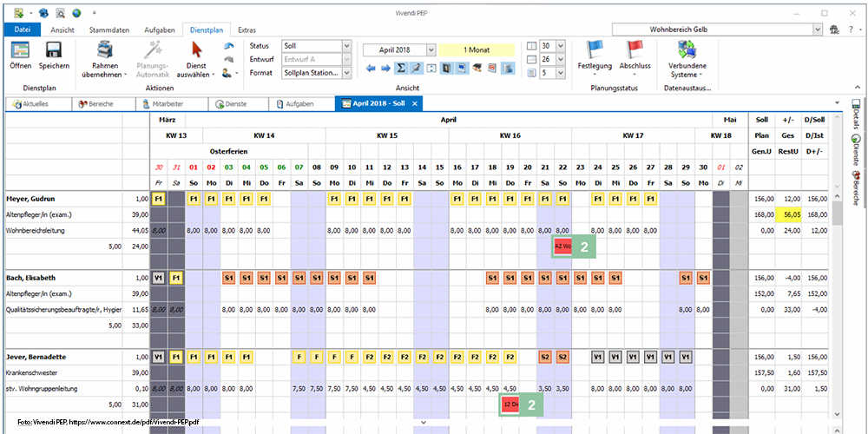Click the KW 15 week header
The image size is (868, 434).
(x=387, y=135)
